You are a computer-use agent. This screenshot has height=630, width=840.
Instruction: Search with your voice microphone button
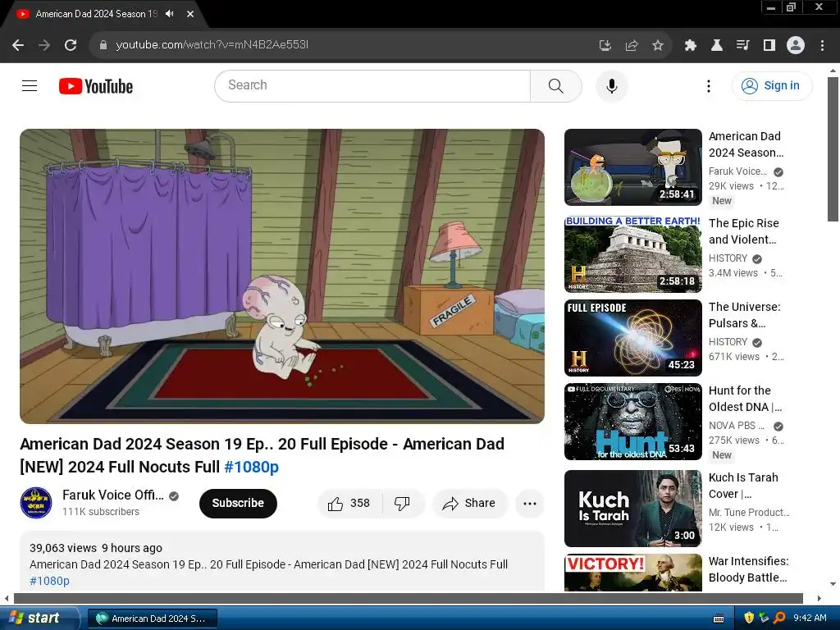612,85
